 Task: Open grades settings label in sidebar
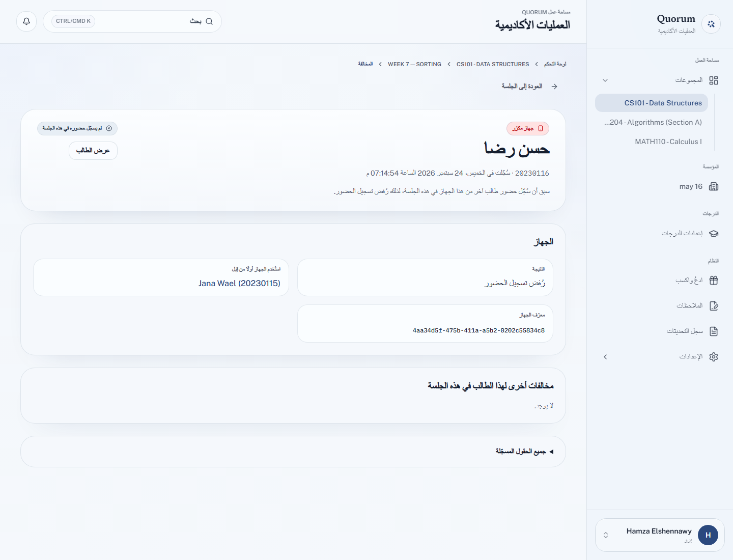coord(682,234)
